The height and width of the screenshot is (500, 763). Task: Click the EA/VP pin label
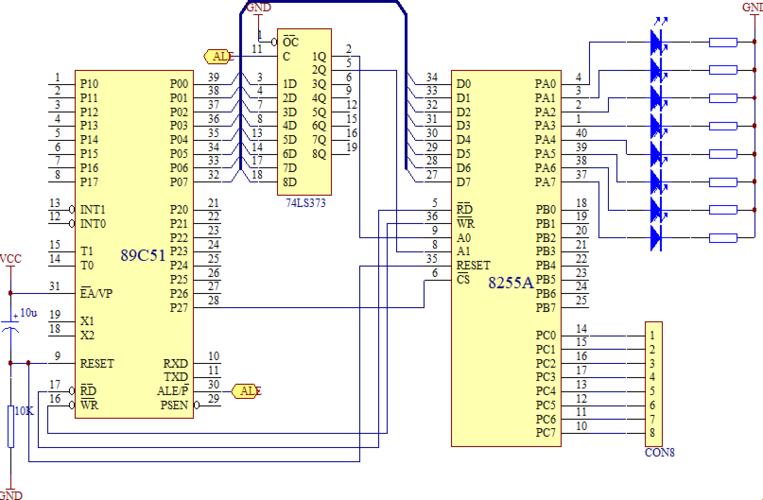96,293
